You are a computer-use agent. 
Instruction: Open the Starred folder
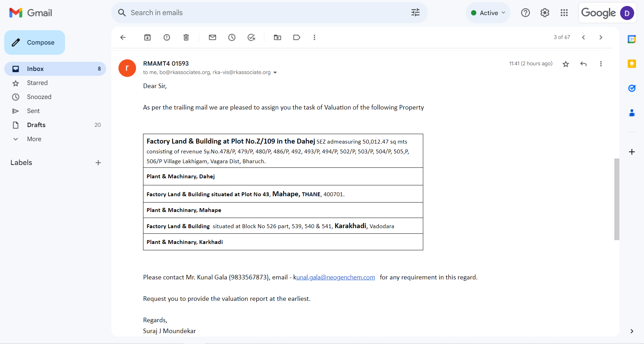click(55, 83)
